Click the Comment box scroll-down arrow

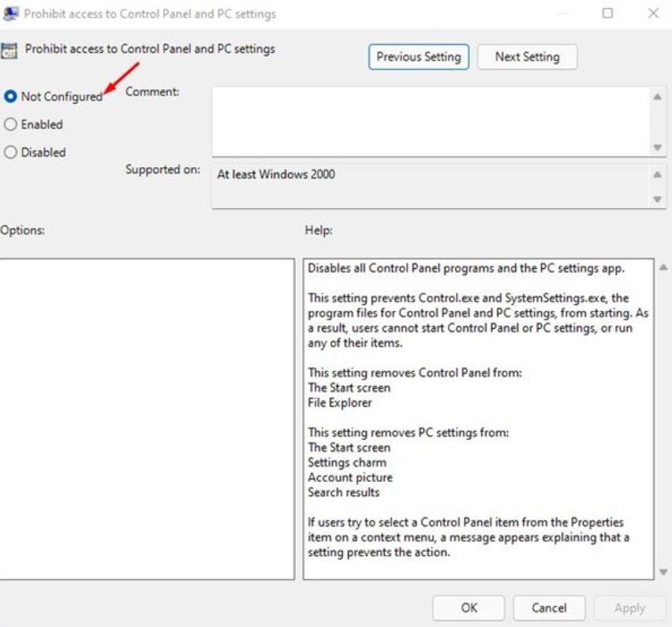657,147
